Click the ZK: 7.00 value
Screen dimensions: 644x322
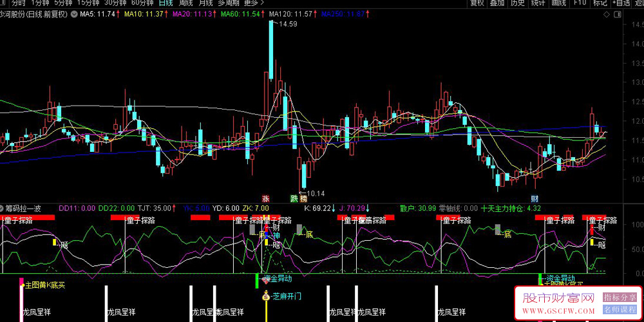click(256, 208)
